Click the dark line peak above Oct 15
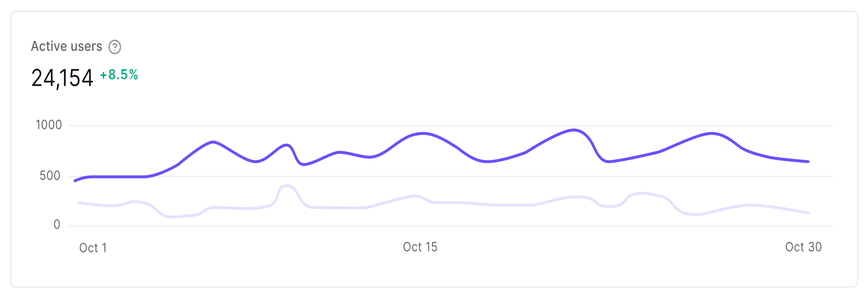Image resolution: width=868 pixels, height=299 pixels. coord(423,133)
